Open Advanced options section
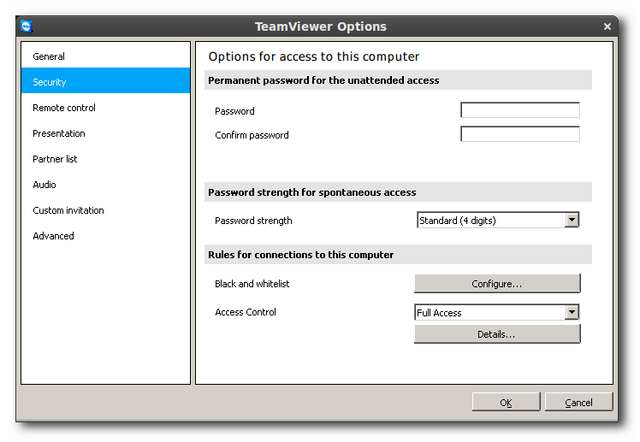640x442 pixels. (53, 236)
